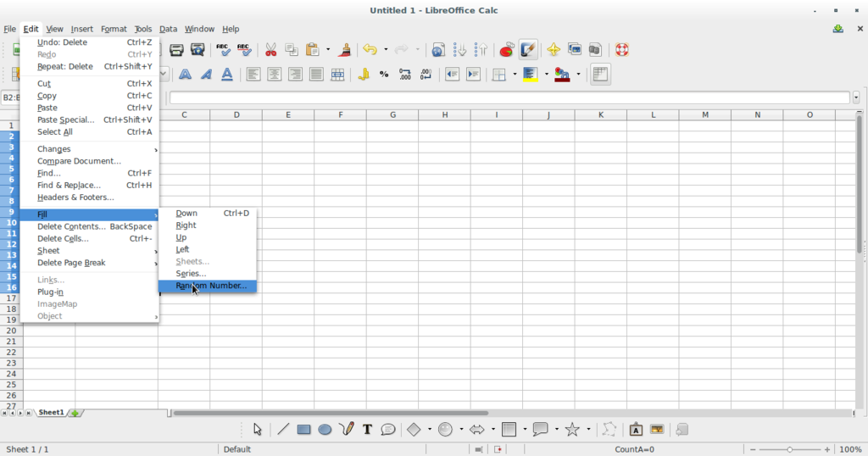The height and width of the screenshot is (456, 868).
Task: Sort ascending with toolbar icon
Action: 459,50
